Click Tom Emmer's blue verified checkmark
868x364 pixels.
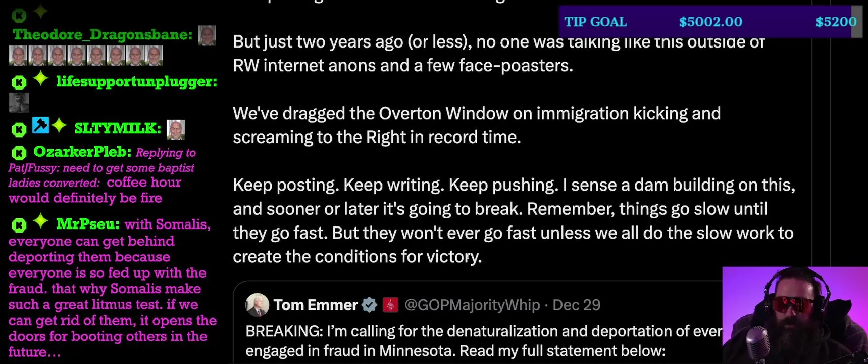click(x=370, y=305)
